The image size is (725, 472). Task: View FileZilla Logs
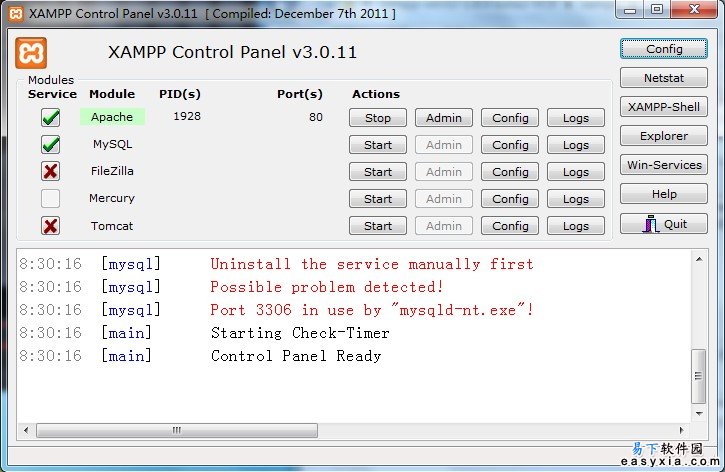(x=576, y=172)
